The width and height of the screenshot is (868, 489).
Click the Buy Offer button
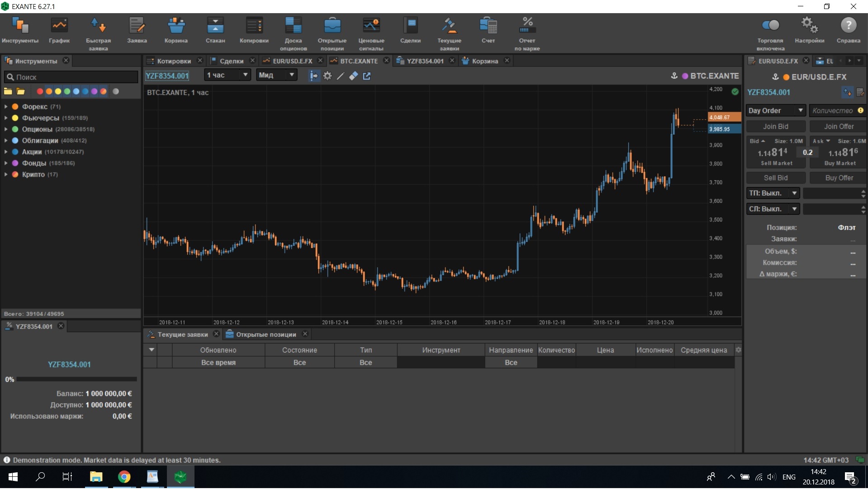pyautogui.click(x=838, y=178)
